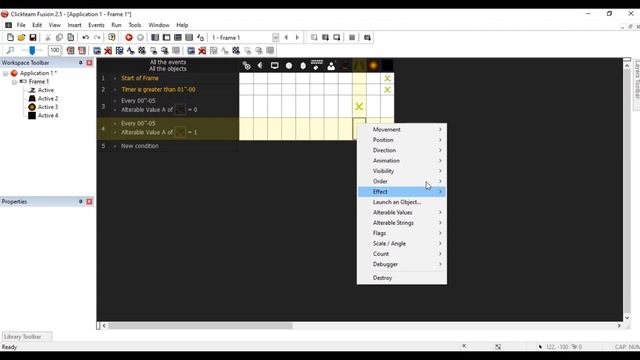640x360 pixels.
Task: Open the Event List Editor icon
Action: (189, 38)
